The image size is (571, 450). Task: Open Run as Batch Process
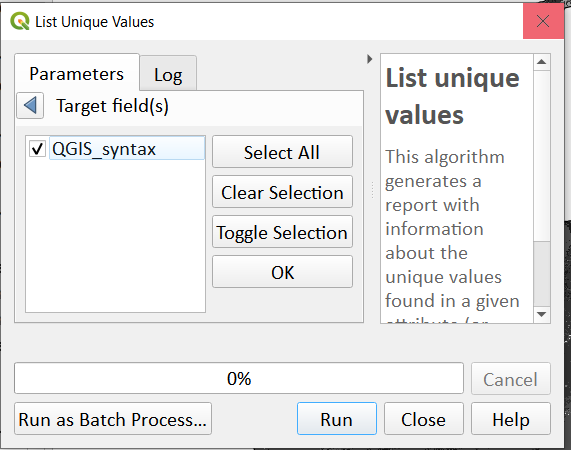tap(113, 419)
